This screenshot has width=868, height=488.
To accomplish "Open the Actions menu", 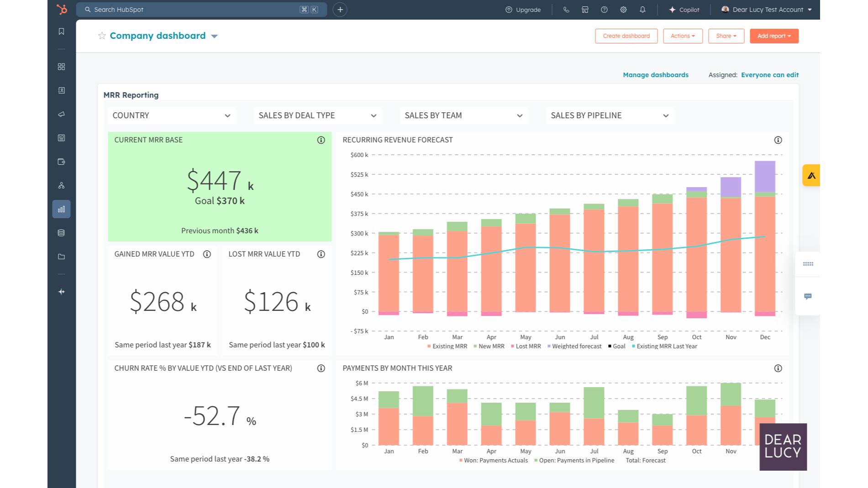I will [x=683, y=36].
